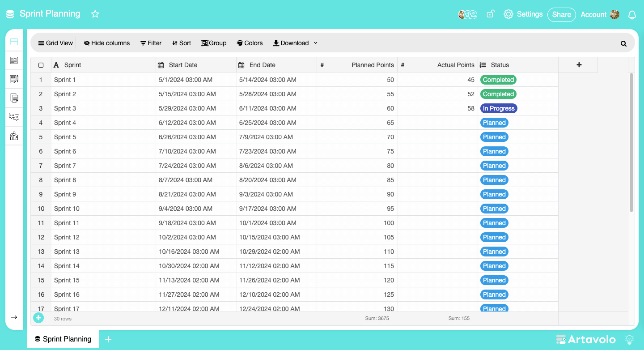The height and width of the screenshot is (350, 644).
Task: Click the Planned Points column header
Action: 357,65
